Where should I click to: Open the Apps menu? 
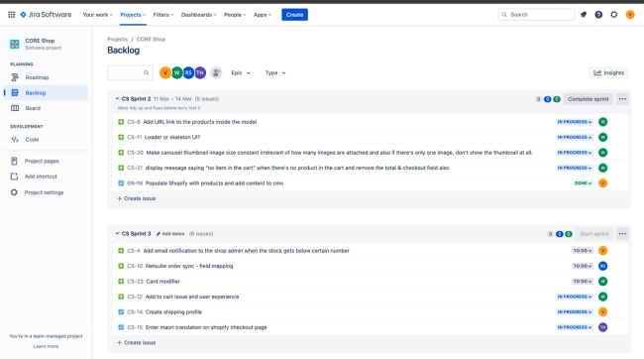pyautogui.click(x=263, y=15)
